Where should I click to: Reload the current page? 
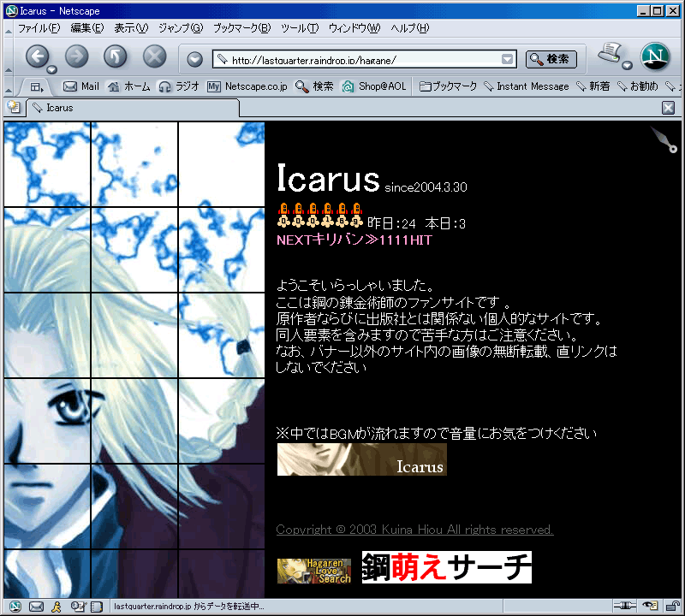point(116,56)
